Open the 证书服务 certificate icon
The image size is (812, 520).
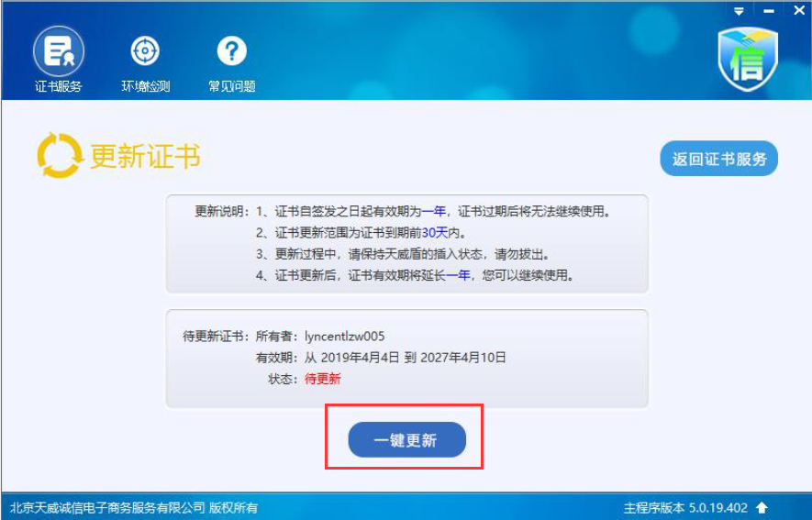tap(59, 51)
